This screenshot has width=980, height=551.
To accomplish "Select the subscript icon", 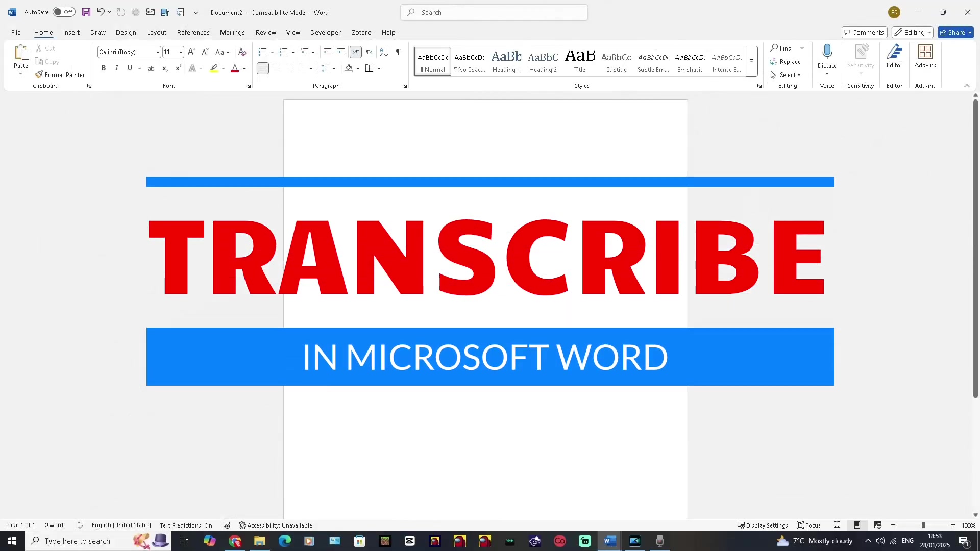I will (x=164, y=68).
